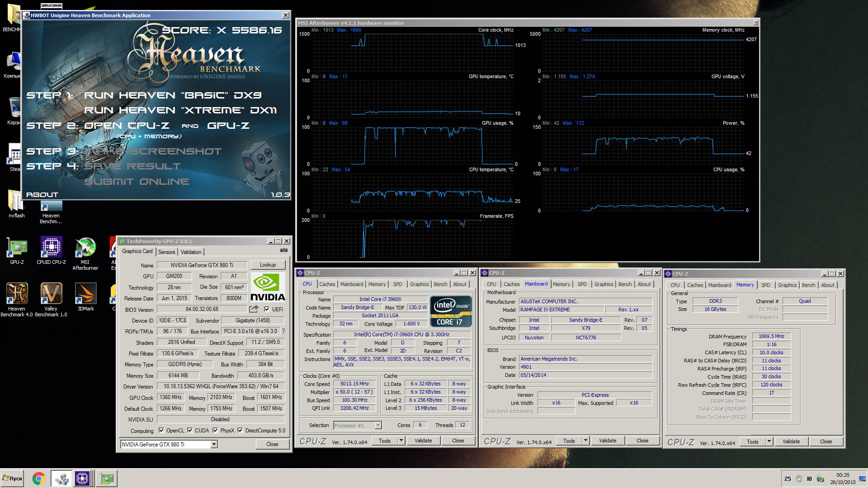Image resolution: width=868 pixels, height=488 pixels.
Task: Click Core Speed value 5013.15 MHz
Action: coord(354,384)
